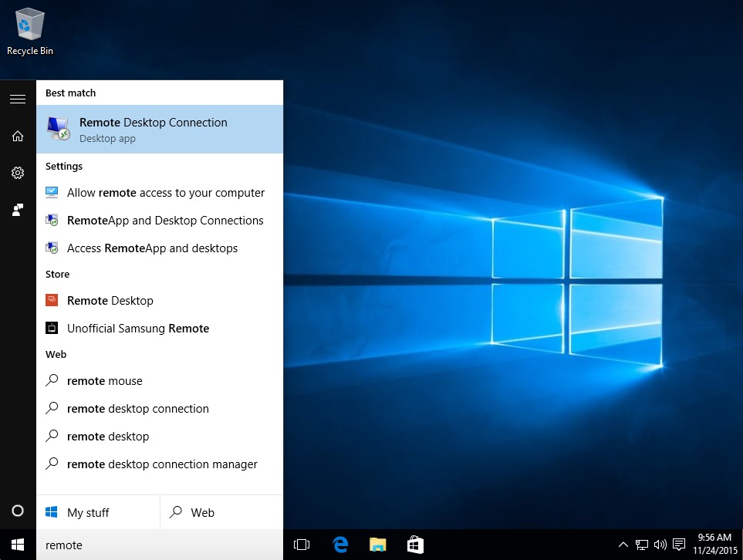Click the Web section header
The image size is (743, 560).
click(x=56, y=354)
